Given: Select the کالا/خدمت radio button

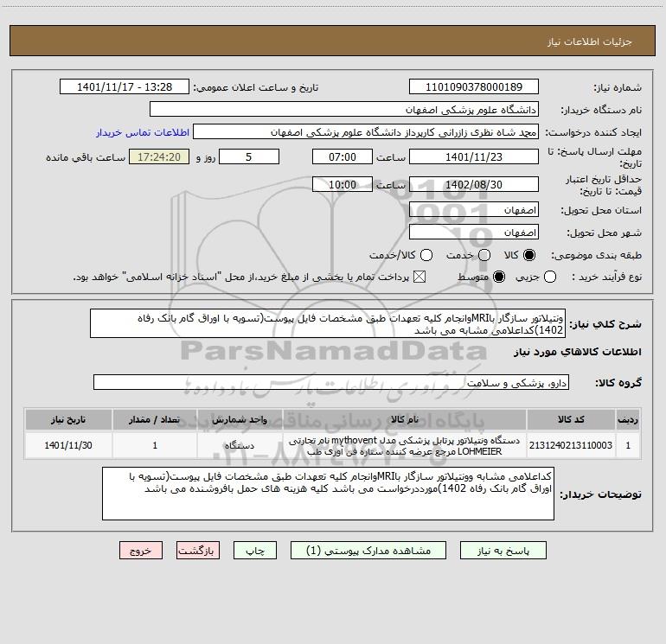Looking at the screenshot, I should [426, 255].
